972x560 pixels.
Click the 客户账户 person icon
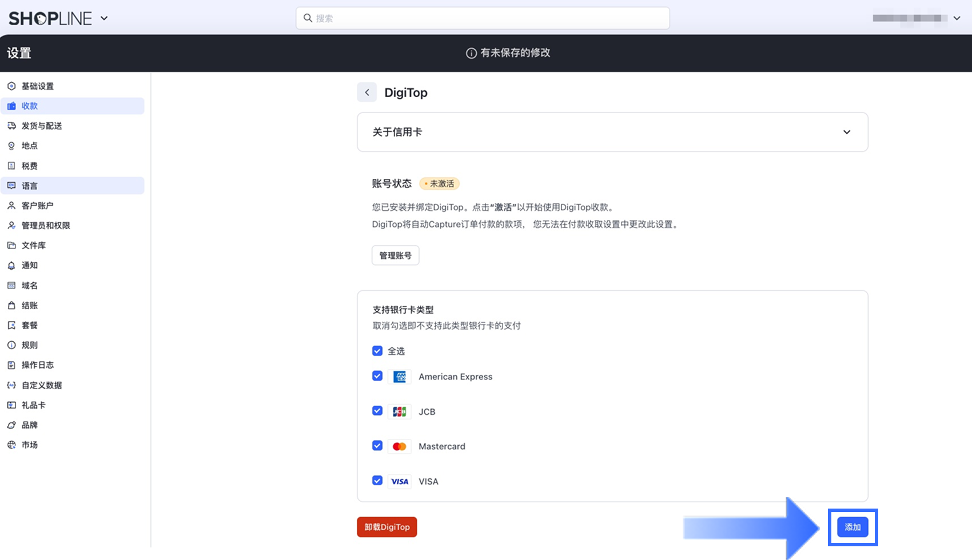11,206
